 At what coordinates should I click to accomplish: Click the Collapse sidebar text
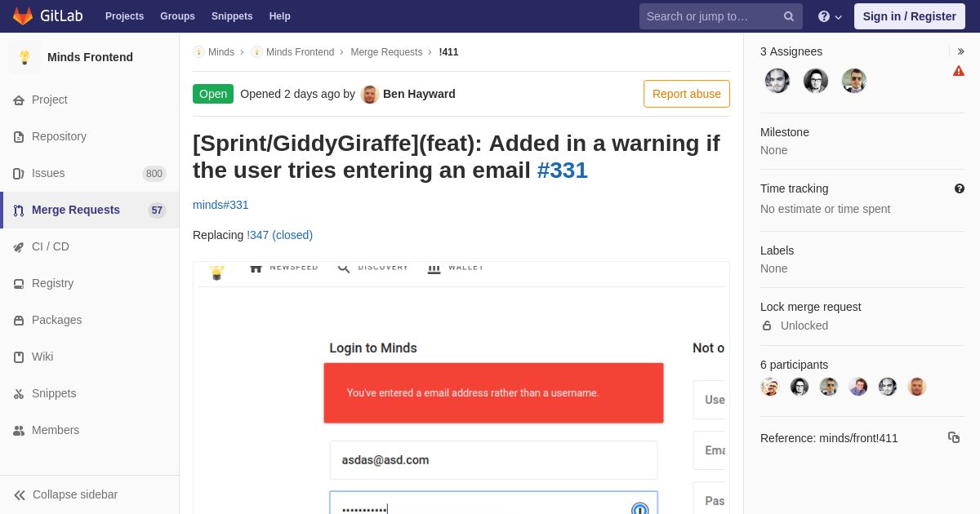pyautogui.click(x=75, y=494)
